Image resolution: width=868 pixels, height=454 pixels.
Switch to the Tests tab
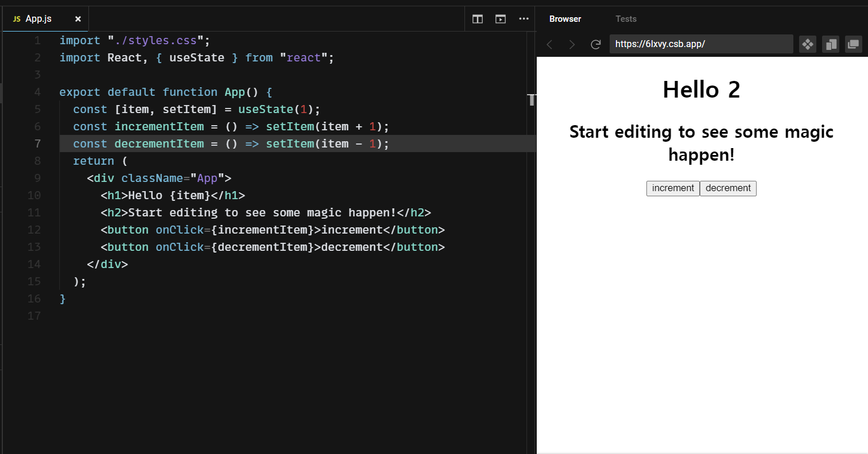click(626, 19)
